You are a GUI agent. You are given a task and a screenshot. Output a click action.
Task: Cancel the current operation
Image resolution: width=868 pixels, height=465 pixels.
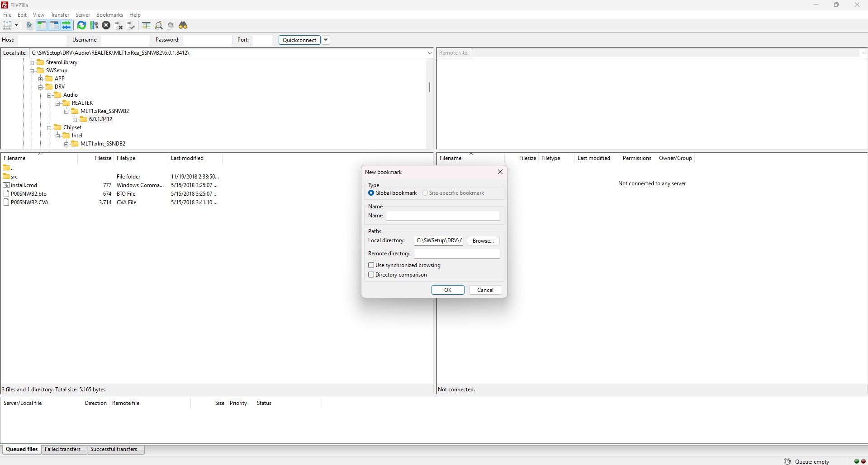click(x=106, y=25)
